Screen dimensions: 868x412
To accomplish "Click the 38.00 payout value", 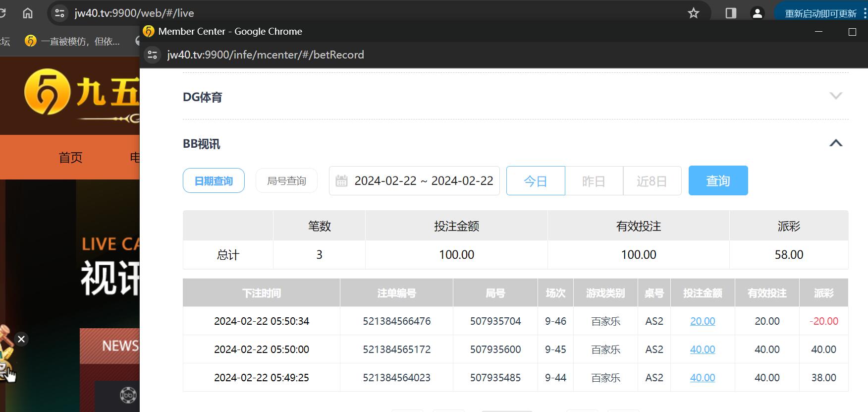I will 824,377.
